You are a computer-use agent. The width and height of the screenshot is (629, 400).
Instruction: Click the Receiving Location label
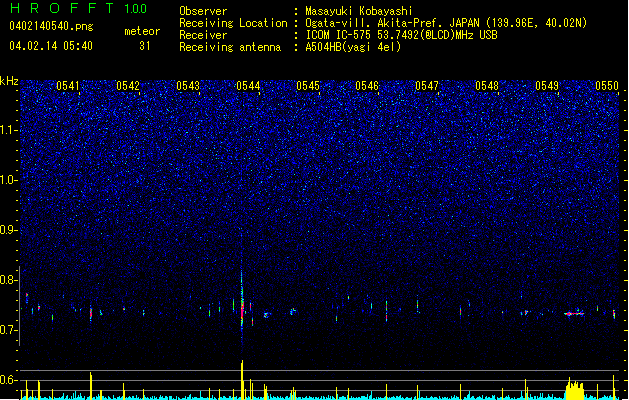(x=233, y=23)
